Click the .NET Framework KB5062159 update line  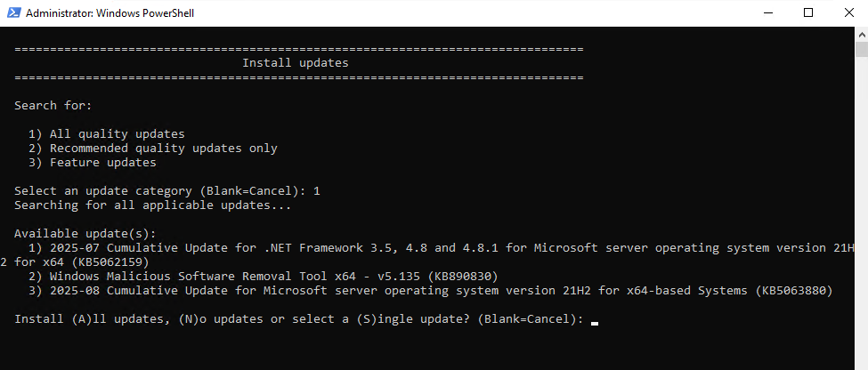coord(427,254)
